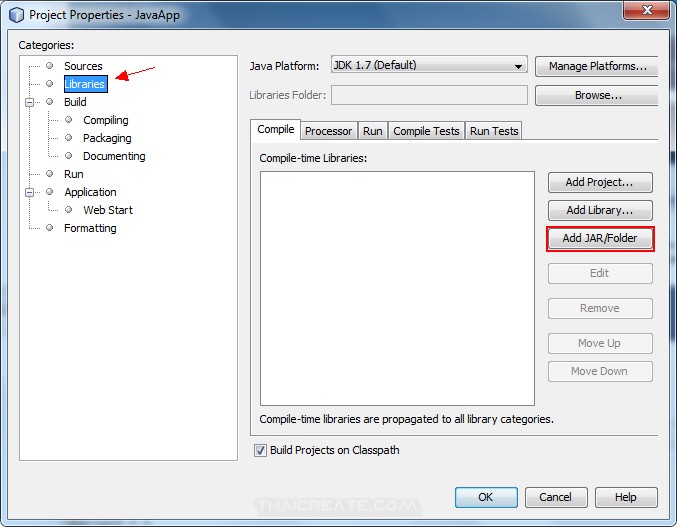The width and height of the screenshot is (677, 527).
Task: Click the bullet icon beside Sources
Action: point(50,66)
